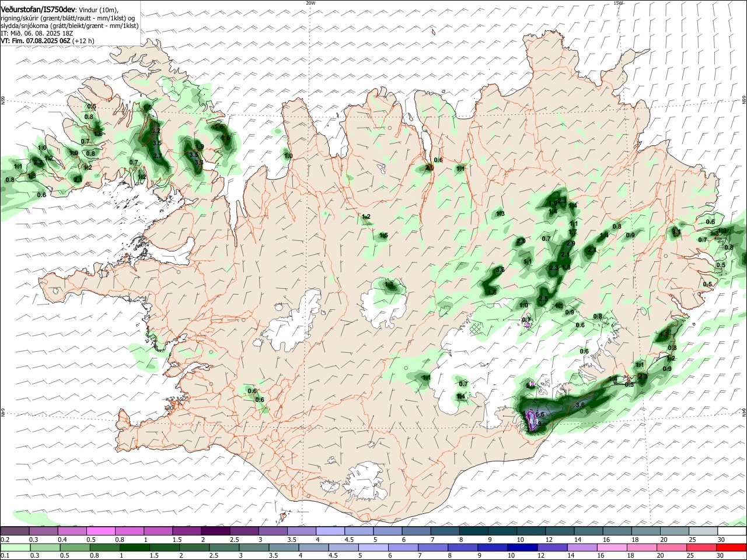Click the 'VT: Fim. 07.08.2025 06Z (+12 h)' line
Screen dimensions: 747x560
point(47,41)
